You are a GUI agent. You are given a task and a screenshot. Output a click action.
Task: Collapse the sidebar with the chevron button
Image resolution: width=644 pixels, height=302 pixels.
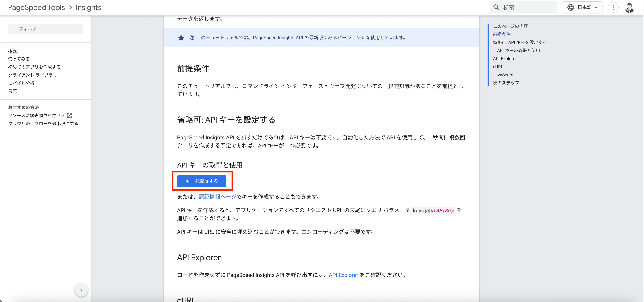point(81,290)
